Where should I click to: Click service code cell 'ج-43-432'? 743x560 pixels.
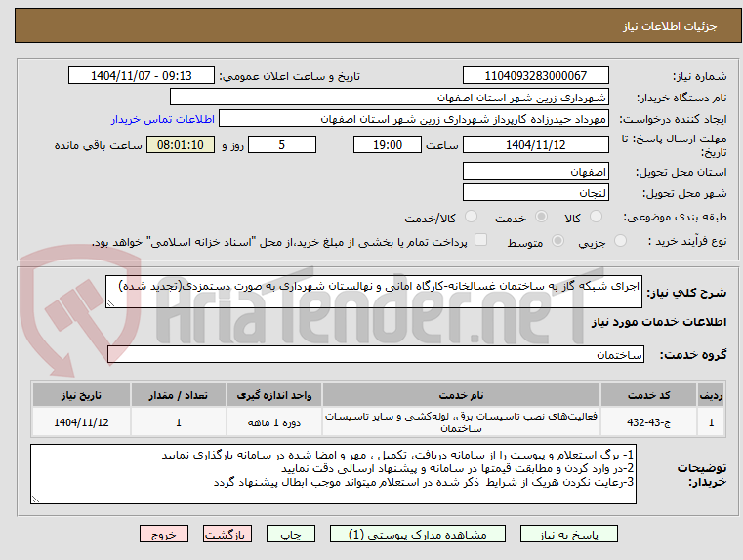(x=648, y=422)
